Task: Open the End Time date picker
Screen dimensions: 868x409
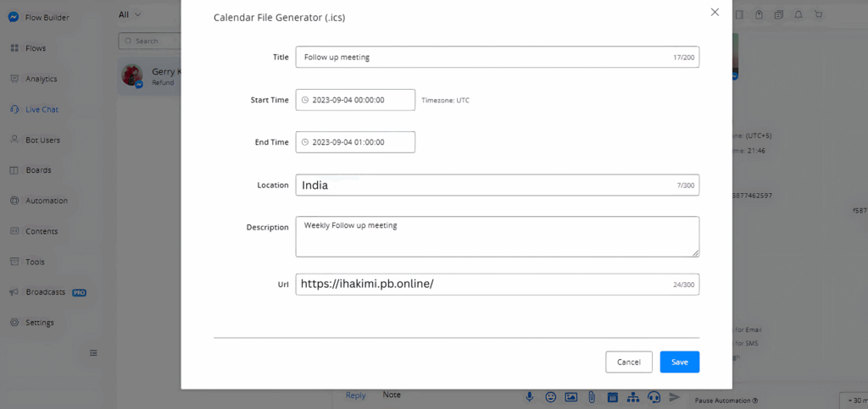Action: coord(355,142)
